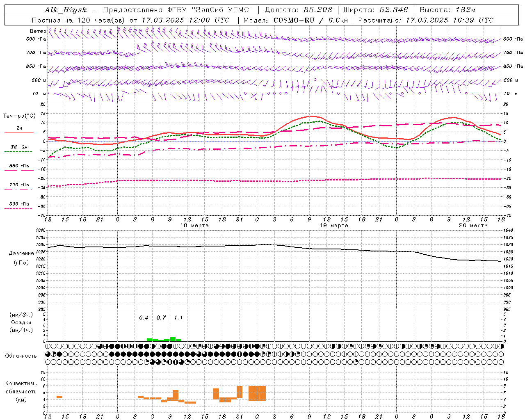Click the isolated orange convective bar near 15h

point(59,397)
